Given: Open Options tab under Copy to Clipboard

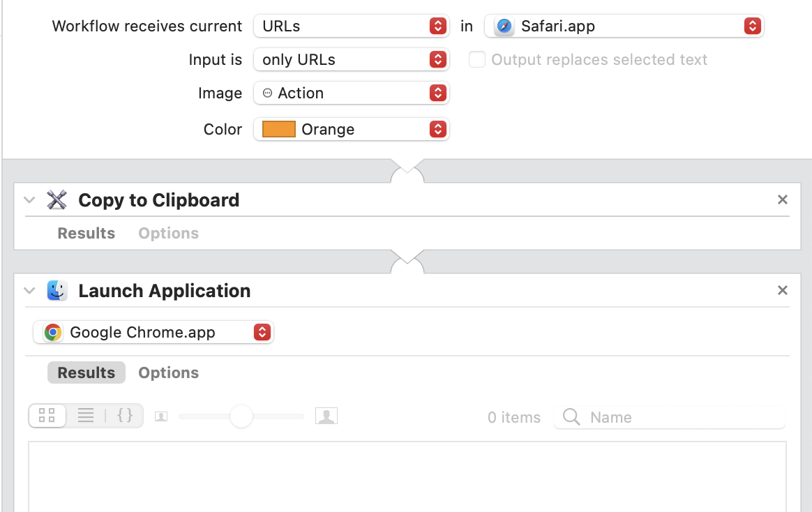Looking at the screenshot, I should point(168,234).
